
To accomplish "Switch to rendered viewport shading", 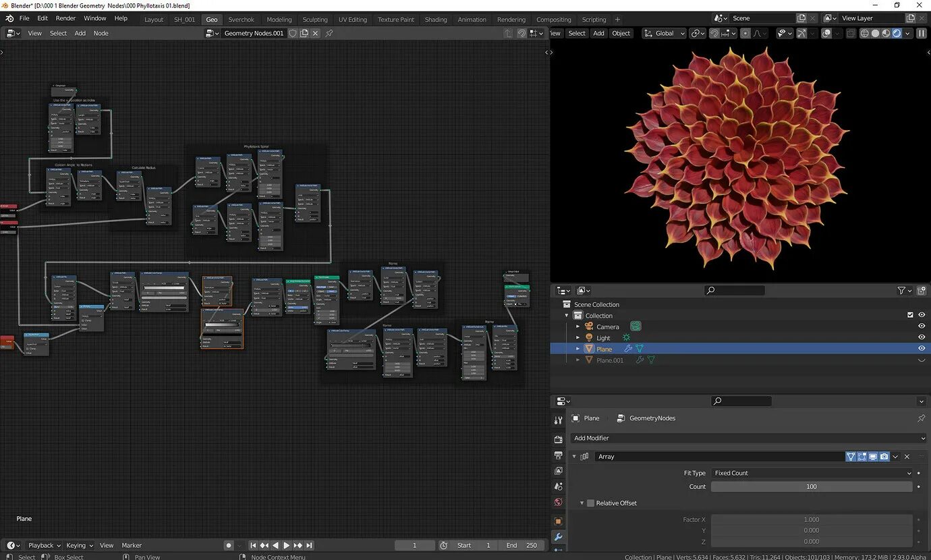I will tap(897, 33).
